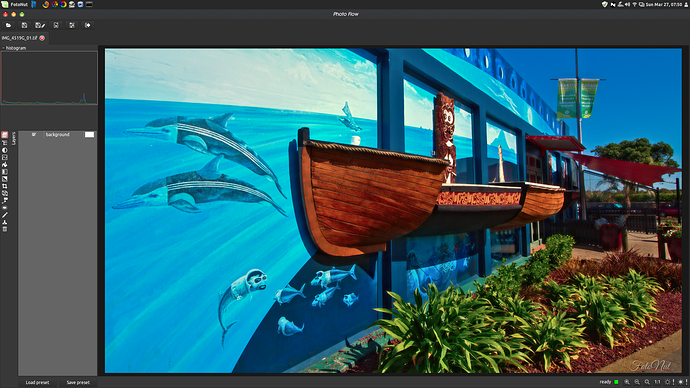Click the half-filled circle tool icon
Image resolution: width=690 pixels, height=388 pixels.
(x=4, y=150)
